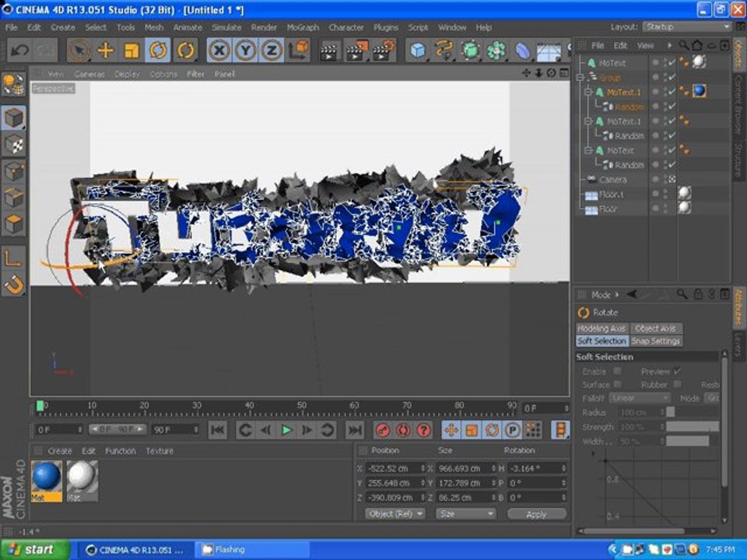Open the Object (Rel) dropdown

point(395,514)
